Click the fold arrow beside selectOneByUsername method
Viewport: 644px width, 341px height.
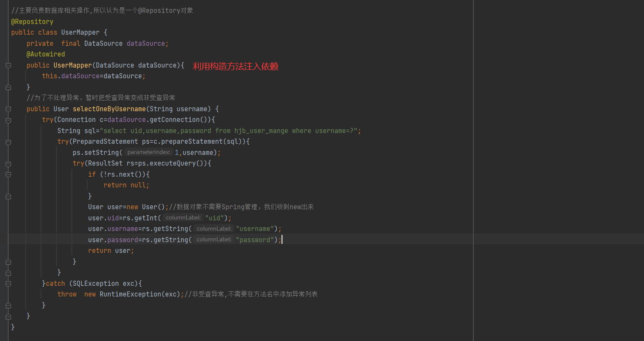point(8,109)
